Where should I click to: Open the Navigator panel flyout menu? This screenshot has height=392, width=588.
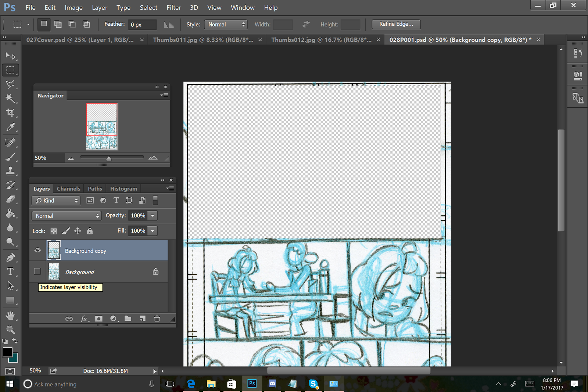click(164, 96)
